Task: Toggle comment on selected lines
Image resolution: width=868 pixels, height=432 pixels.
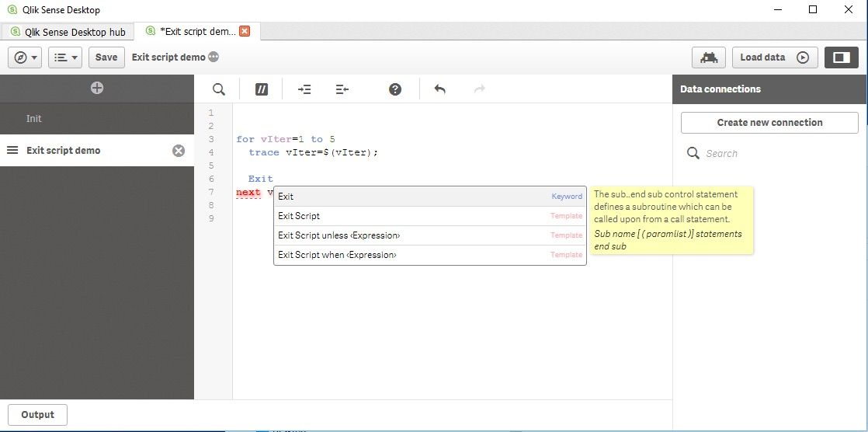Action: (262, 89)
